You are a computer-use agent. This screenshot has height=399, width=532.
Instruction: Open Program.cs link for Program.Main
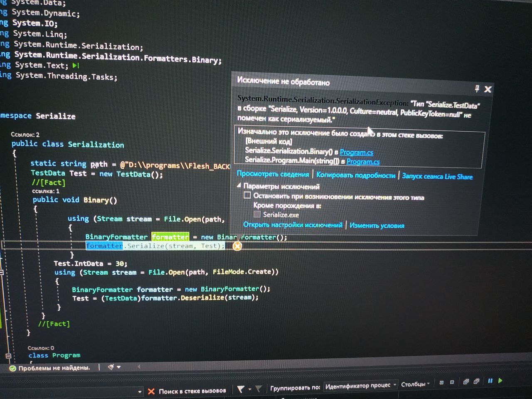pyautogui.click(x=363, y=162)
